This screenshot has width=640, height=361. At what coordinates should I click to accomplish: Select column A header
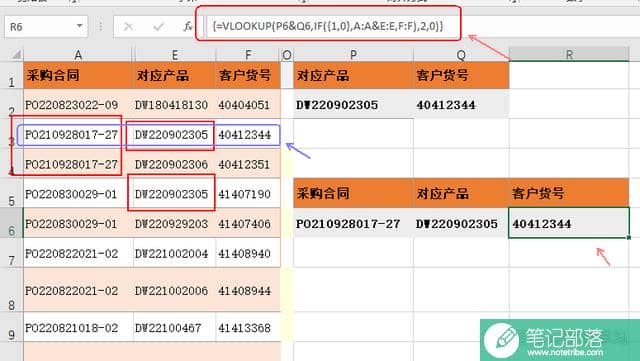point(78,55)
